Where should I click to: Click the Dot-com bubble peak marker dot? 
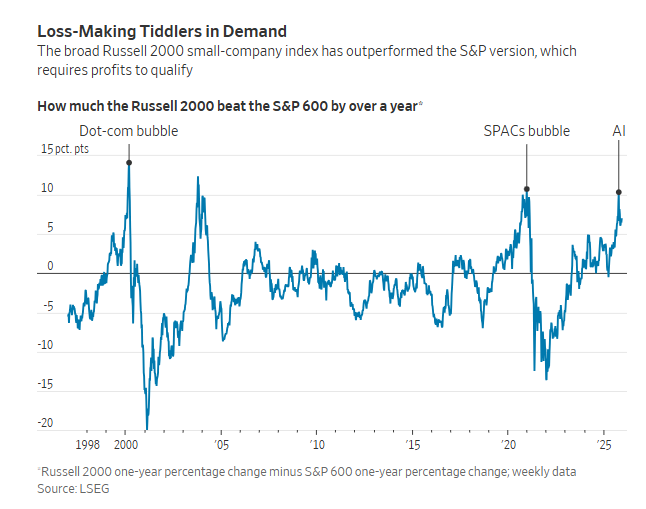pyautogui.click(x=128, y=162)
